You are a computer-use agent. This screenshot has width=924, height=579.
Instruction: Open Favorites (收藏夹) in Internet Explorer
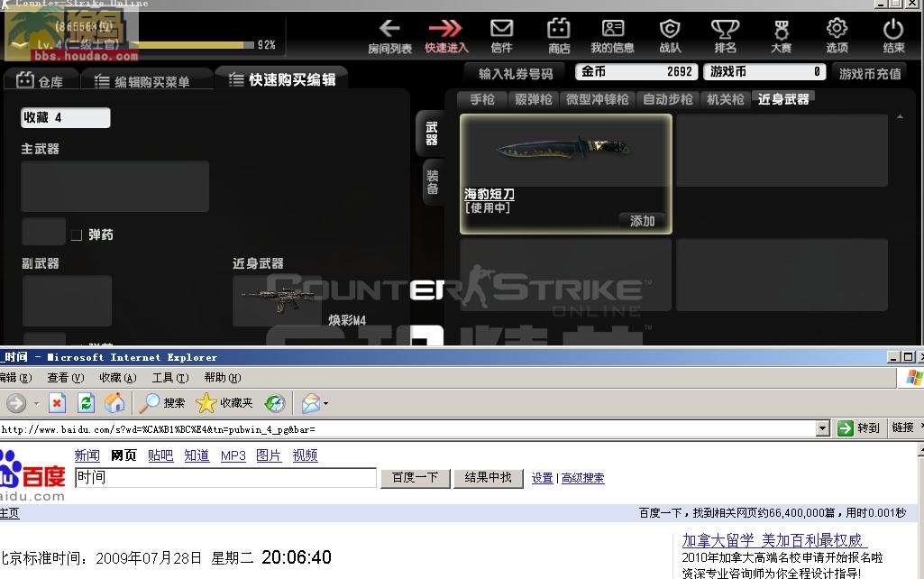[x=224, y=403]
